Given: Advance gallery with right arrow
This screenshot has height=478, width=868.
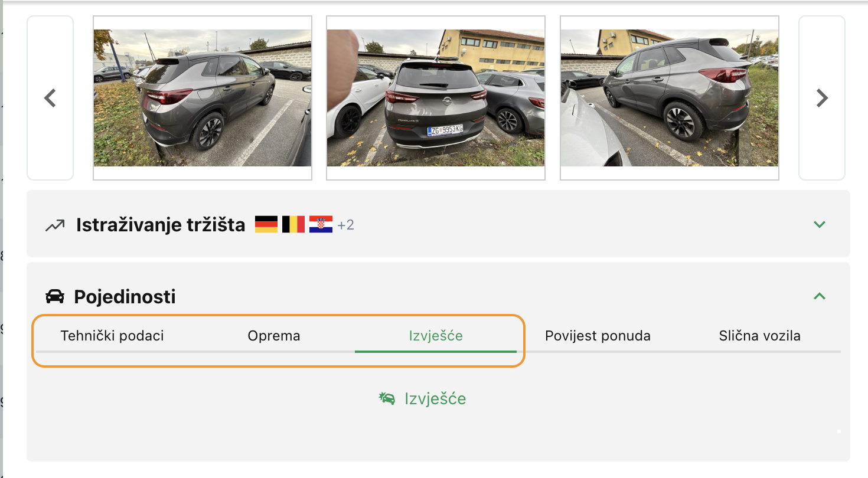Looking at the screenshot, I should (822, 98).
